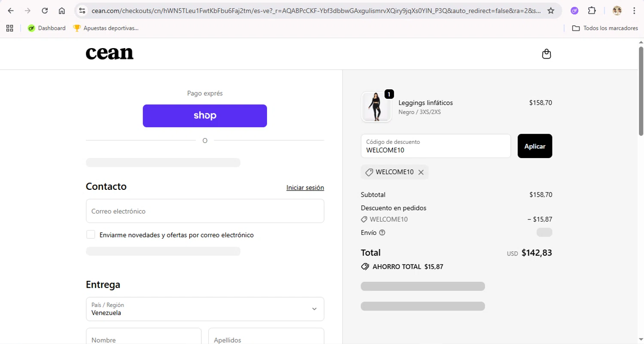Open the shopping bag cart icon
Screen dimensions: 644x344
pos(546,54)
